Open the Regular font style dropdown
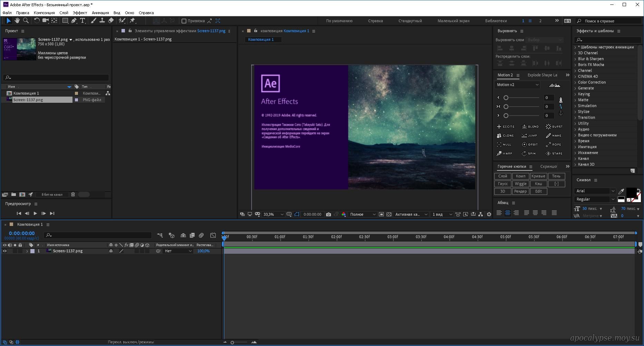The height and width of the screenshot is (346, 644). point(595,199)
